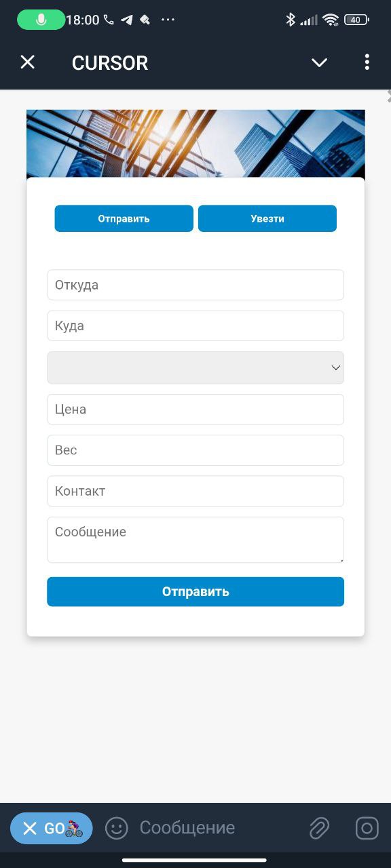This screenshot has width=391, height=868.
Task: Focus the Откуда input field
Action: pyautogui.click(x=195, y=285)
